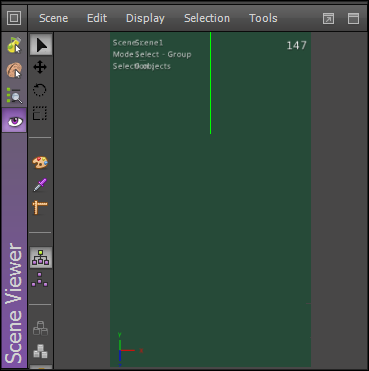Select the four-arrow move tool
Viewport: 369px width, 371px height.
click(40, 67)
